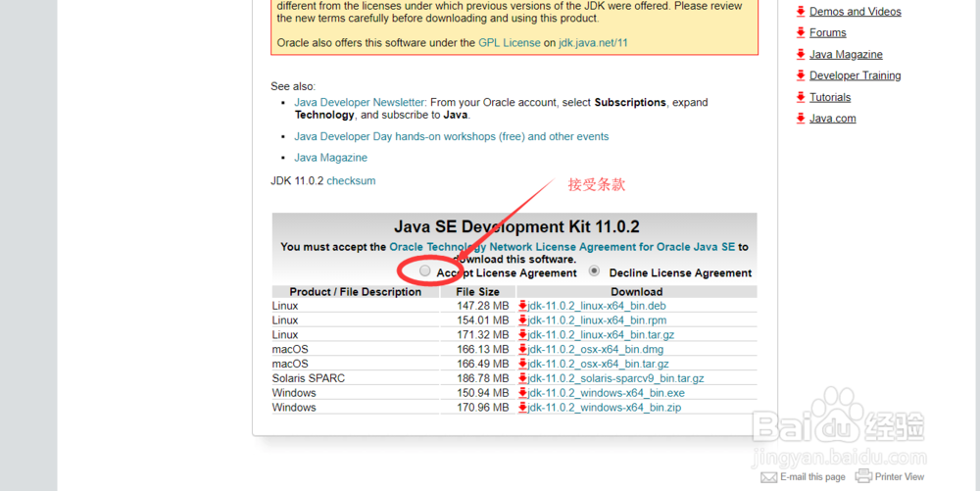
Task: Click download arrow icon for osx-x64_bin.tar.gz
Action: (x=523, y=364)
